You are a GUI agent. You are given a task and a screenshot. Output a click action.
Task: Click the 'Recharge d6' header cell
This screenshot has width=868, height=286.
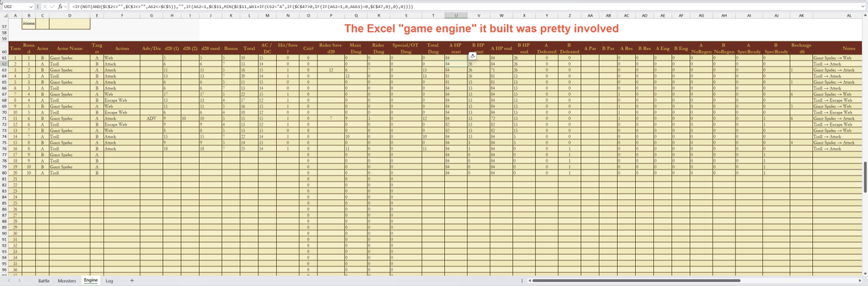[x=801, y=48]
